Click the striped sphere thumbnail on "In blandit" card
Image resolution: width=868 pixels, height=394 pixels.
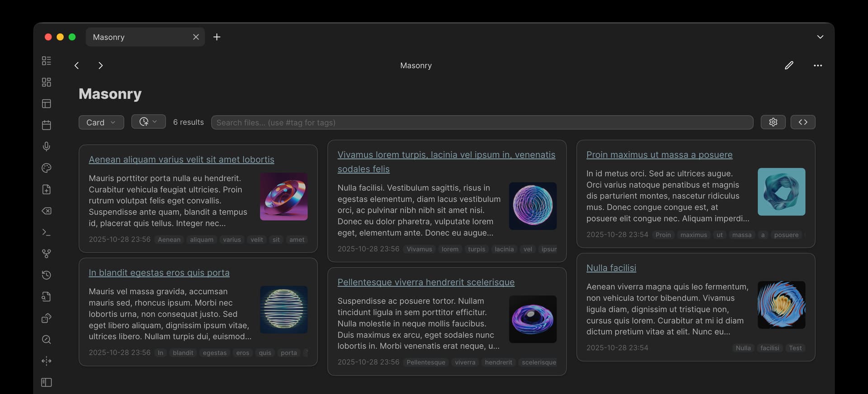[x=283, y=310]
